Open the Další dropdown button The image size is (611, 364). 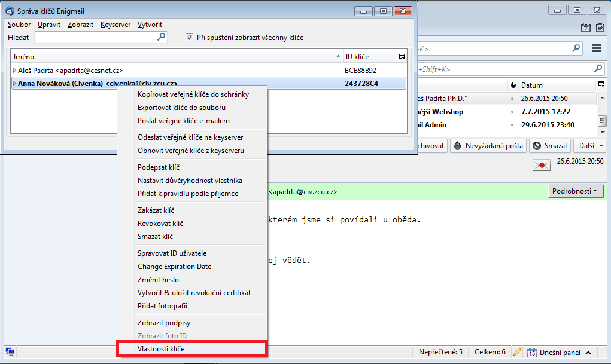589,146
